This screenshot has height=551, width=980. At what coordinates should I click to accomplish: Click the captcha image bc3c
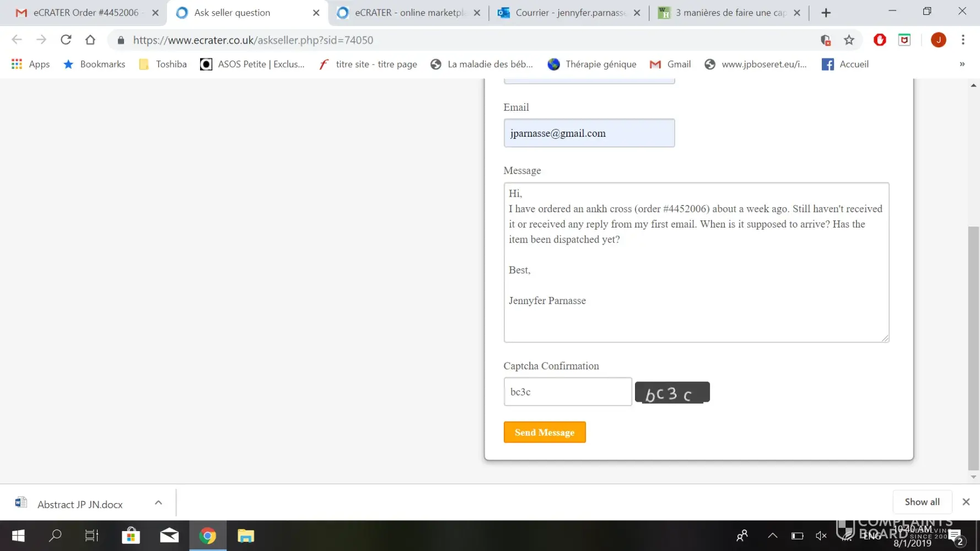pyautogui.click(x=672, y=392)
